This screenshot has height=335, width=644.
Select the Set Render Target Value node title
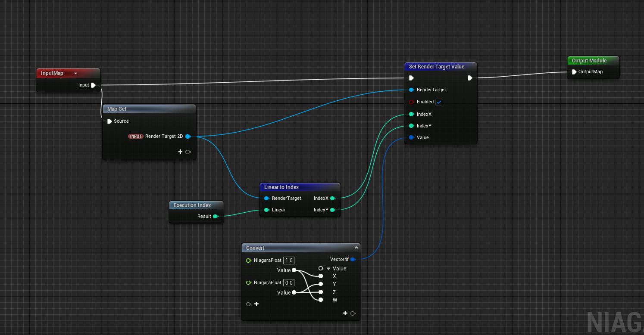[x=437, y=67]
